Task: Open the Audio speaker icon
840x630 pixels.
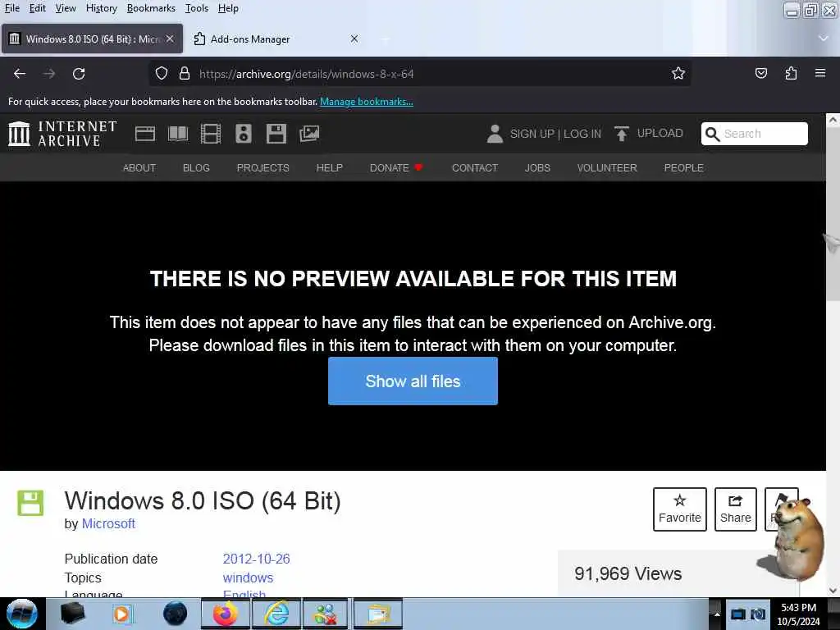Action: [x=243, y=134]
